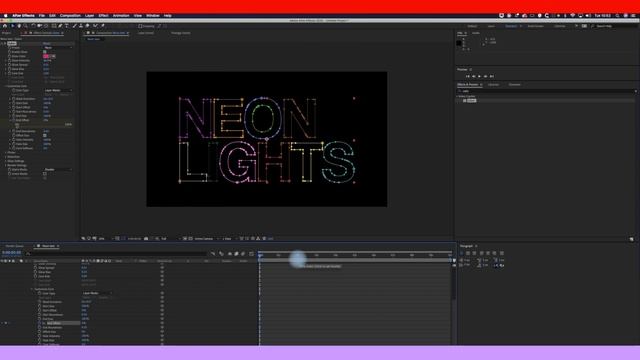Image resolution: width=640 pixels, height=360 pixels.
Task: Select the Rectangle shape tool
Action: pos(53,26)
